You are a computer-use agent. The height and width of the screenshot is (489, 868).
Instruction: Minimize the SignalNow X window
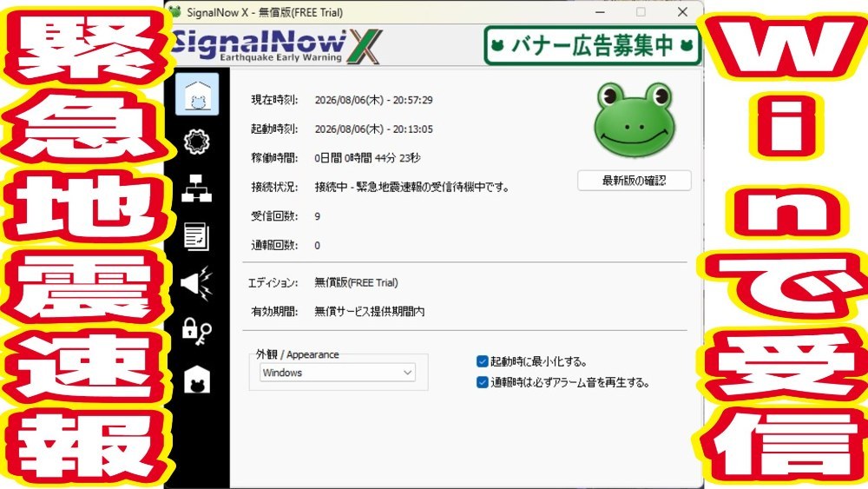pos(600,11)
